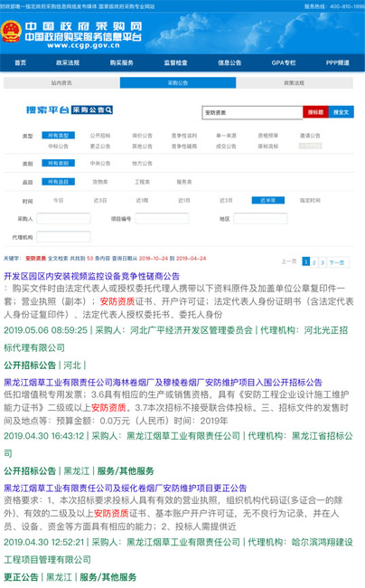Open 首页 in the navigation bar

pos(20,62)
